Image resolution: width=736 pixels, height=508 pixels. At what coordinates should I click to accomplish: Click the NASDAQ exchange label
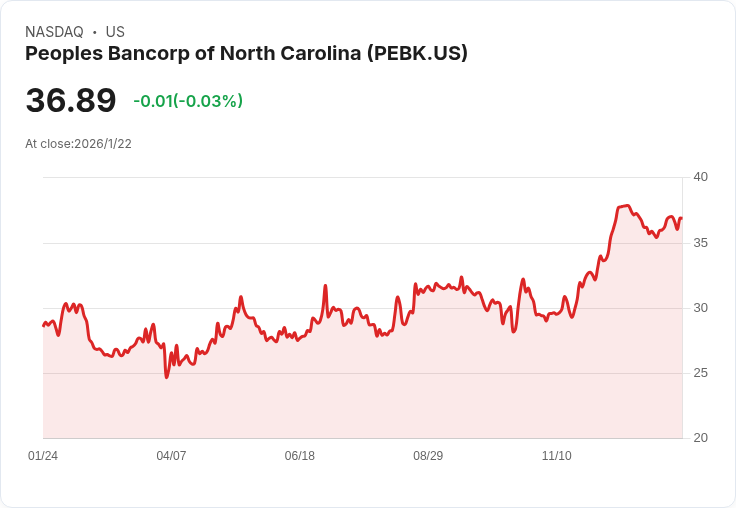pos(54,32)
